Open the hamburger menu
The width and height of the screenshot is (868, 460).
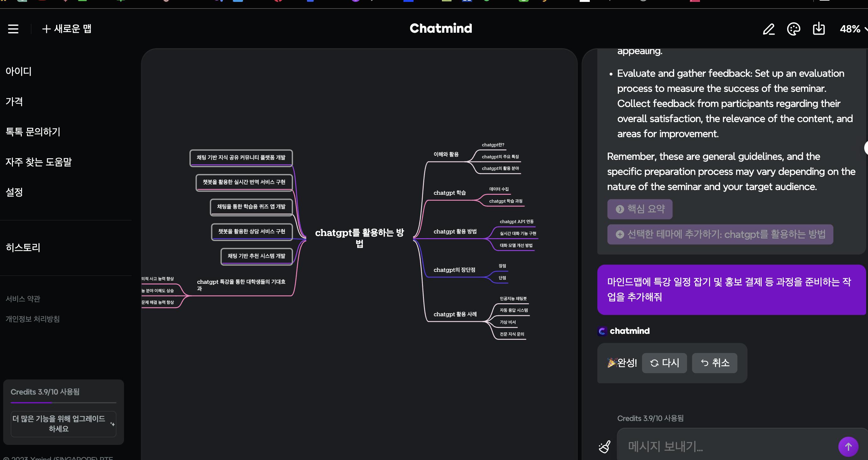pos(13,29)
